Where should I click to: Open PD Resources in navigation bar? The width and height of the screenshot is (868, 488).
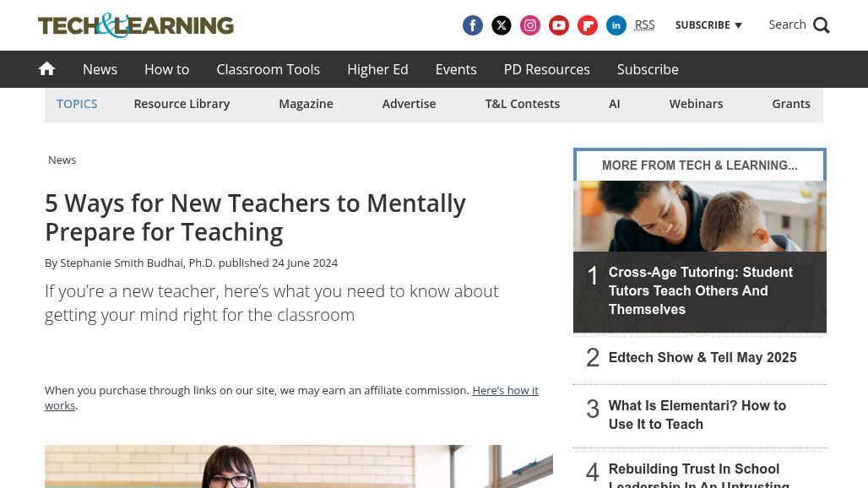click(547, 69)
